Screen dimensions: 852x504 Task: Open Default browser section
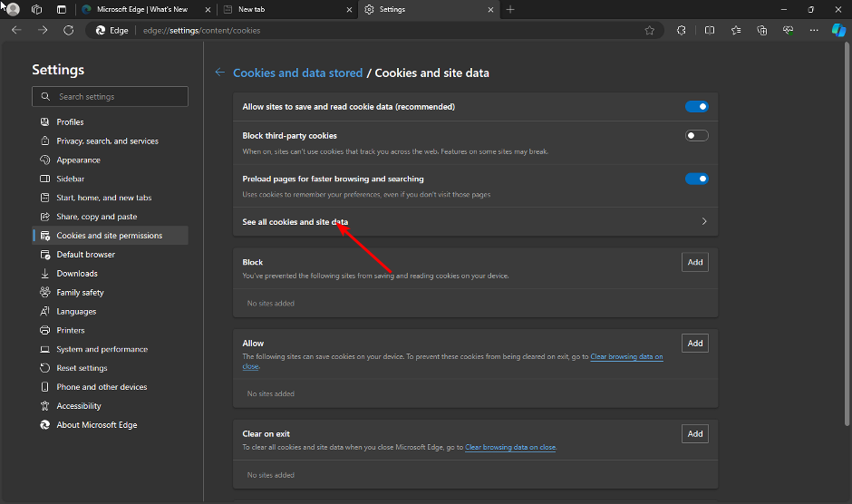tap(111, 255)
